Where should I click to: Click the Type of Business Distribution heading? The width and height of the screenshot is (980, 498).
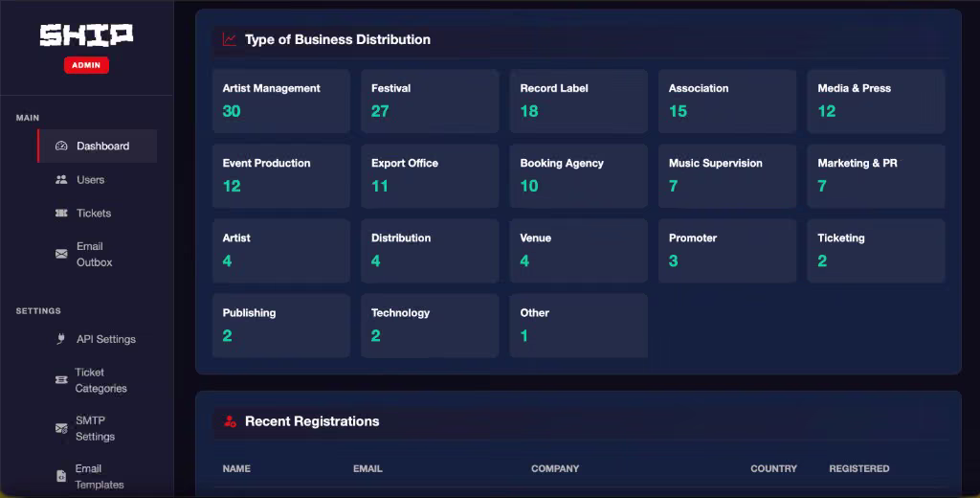pos(338,39)
